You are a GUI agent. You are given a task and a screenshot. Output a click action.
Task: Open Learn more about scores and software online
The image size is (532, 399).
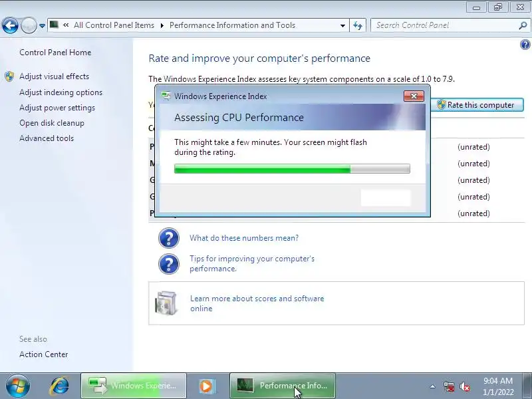tap(257, 303)
